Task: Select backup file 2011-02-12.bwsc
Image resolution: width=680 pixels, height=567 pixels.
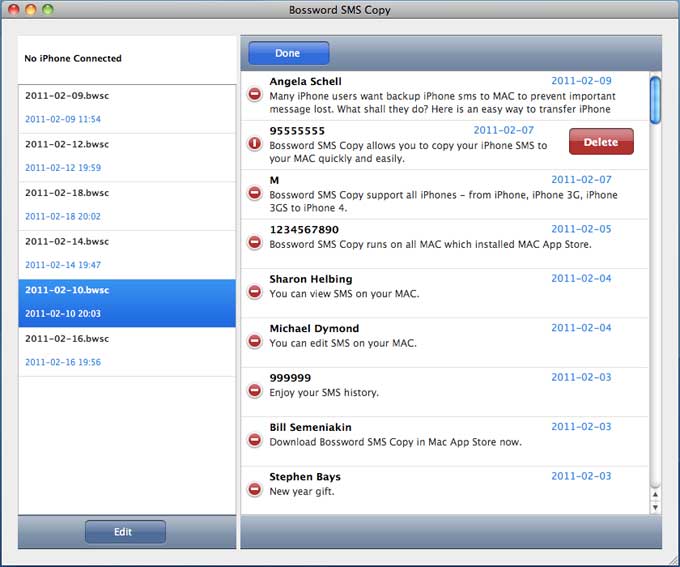Action: click(127, 157)
